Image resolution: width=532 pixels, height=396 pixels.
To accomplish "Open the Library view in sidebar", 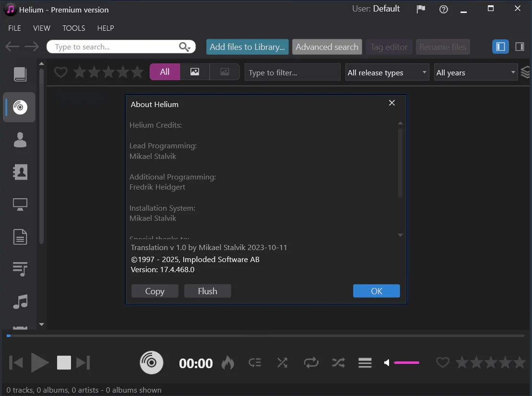I will (20, 74).
